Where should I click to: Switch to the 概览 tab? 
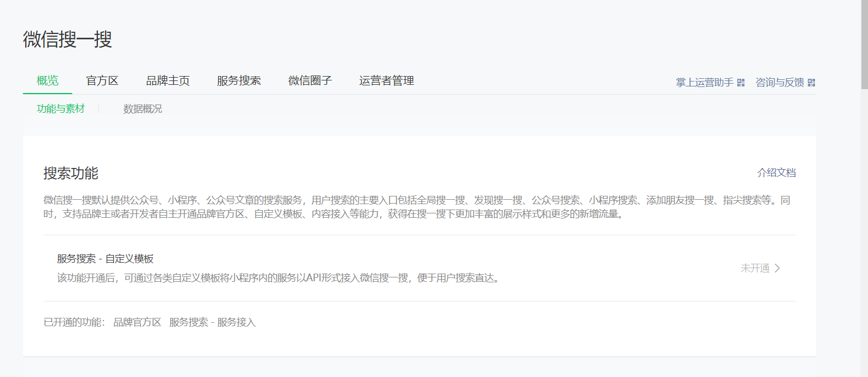coord(48,80)
